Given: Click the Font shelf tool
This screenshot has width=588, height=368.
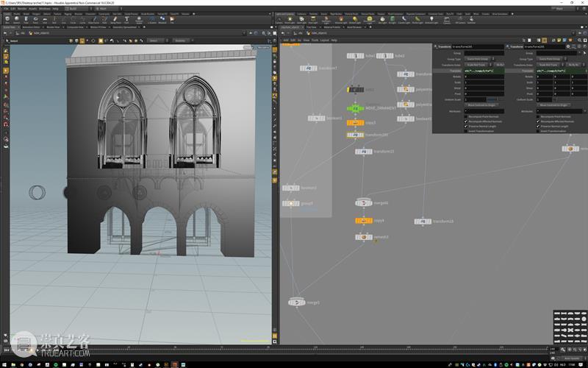Looking at the screenshot, I should [x=126, y=19].
